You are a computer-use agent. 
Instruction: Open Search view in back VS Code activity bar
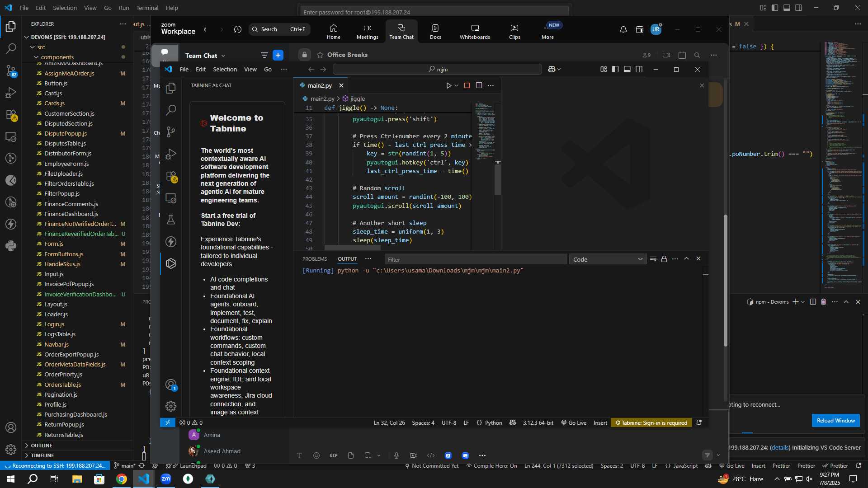click(x=11, y=48)
